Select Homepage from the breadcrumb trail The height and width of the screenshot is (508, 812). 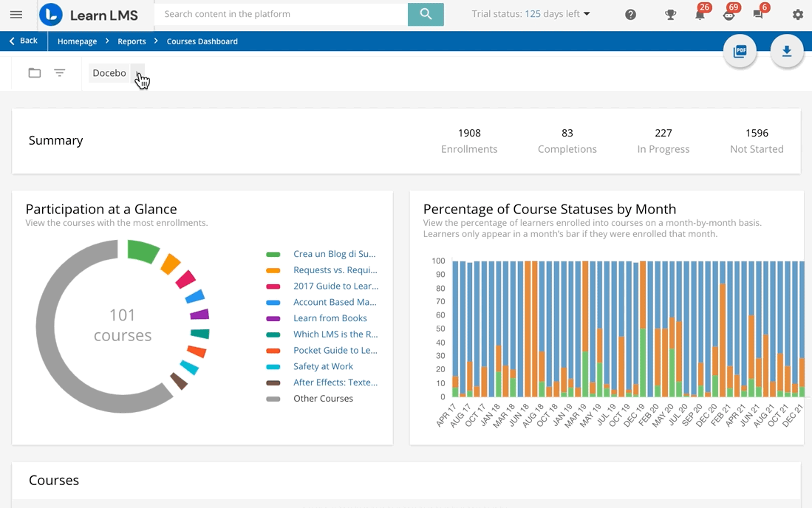[x=77, y=41]
